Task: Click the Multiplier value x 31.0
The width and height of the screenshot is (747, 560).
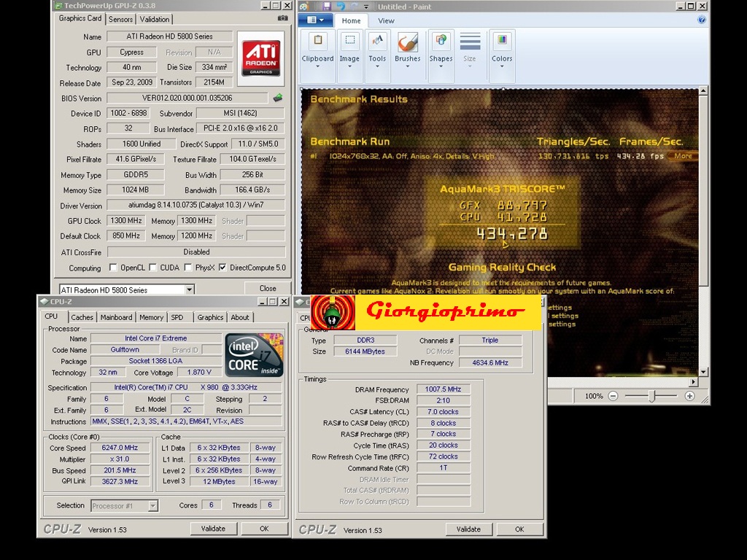Action: coord(120,459)
